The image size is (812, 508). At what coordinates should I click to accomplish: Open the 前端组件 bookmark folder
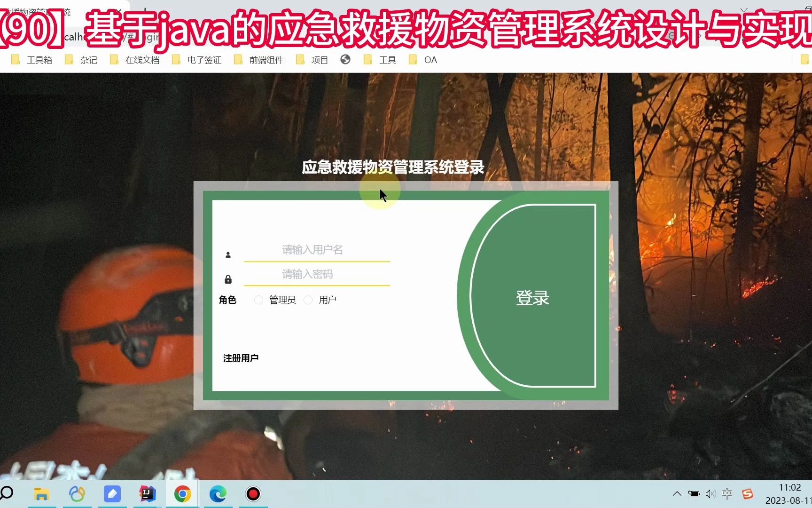[x=259, y=60]
